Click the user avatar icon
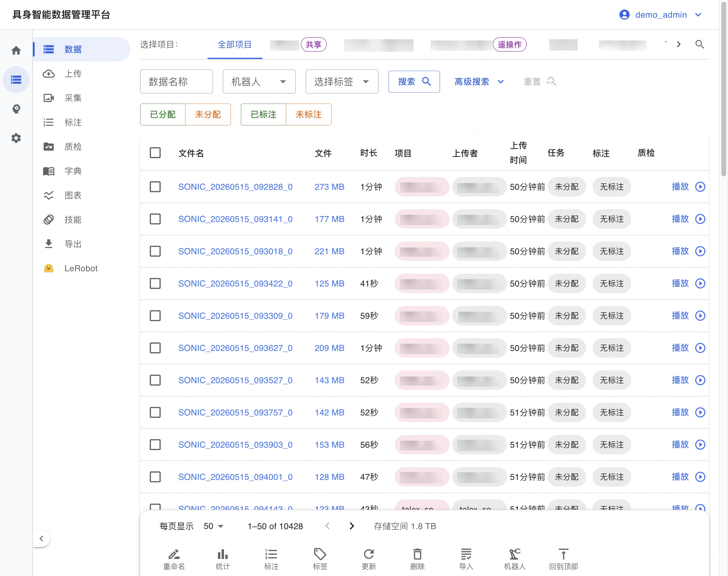 click(625, 15)
